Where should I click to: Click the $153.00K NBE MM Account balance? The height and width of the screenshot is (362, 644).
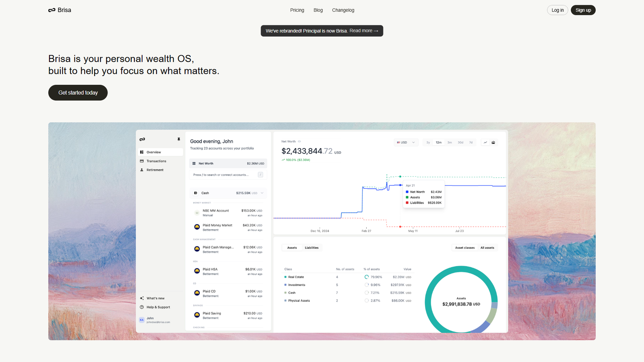pos(252,210)
